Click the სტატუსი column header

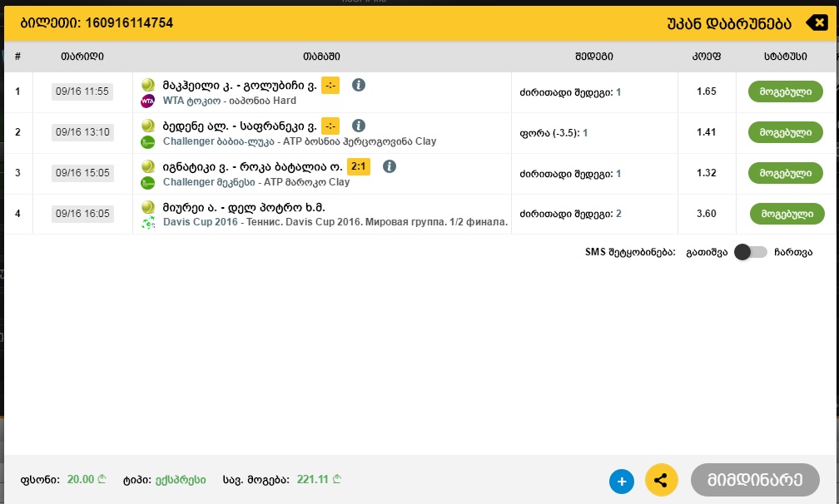point(786,56)
